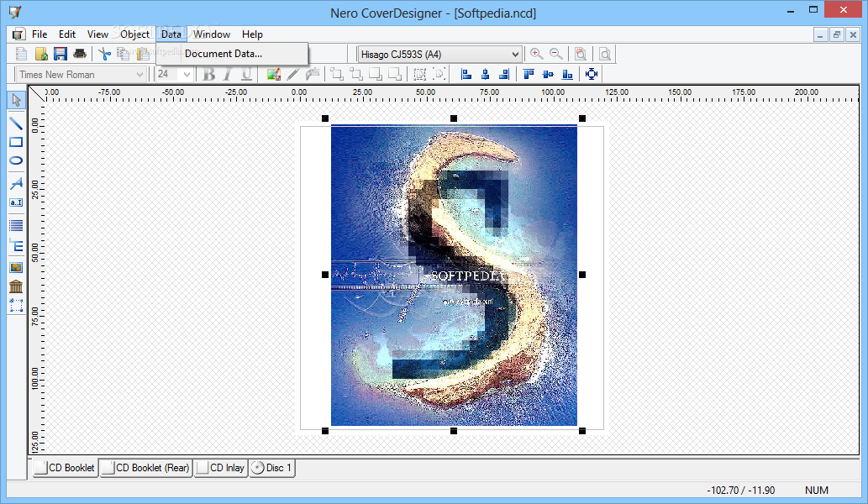Open the File menu

pos(39,34)
